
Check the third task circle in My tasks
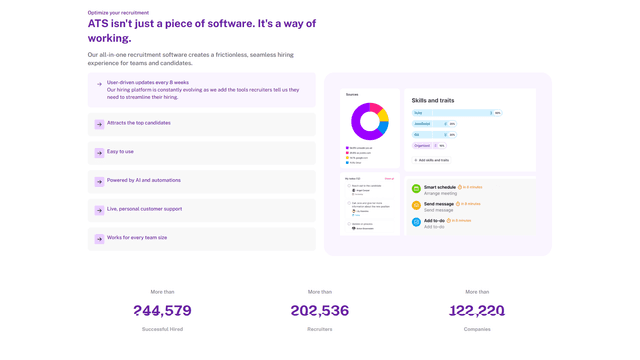349,224
